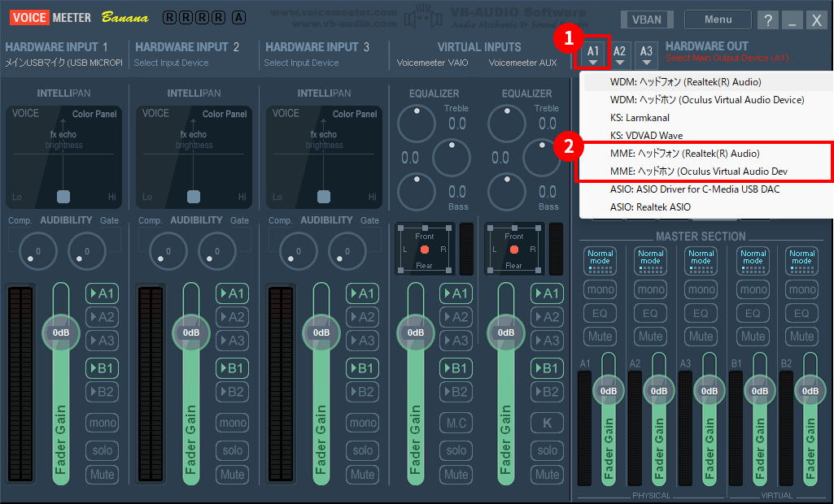This screenshot has height=504, width=834.
Task: Mute master B1 bus
Action: tap(753, 337)
